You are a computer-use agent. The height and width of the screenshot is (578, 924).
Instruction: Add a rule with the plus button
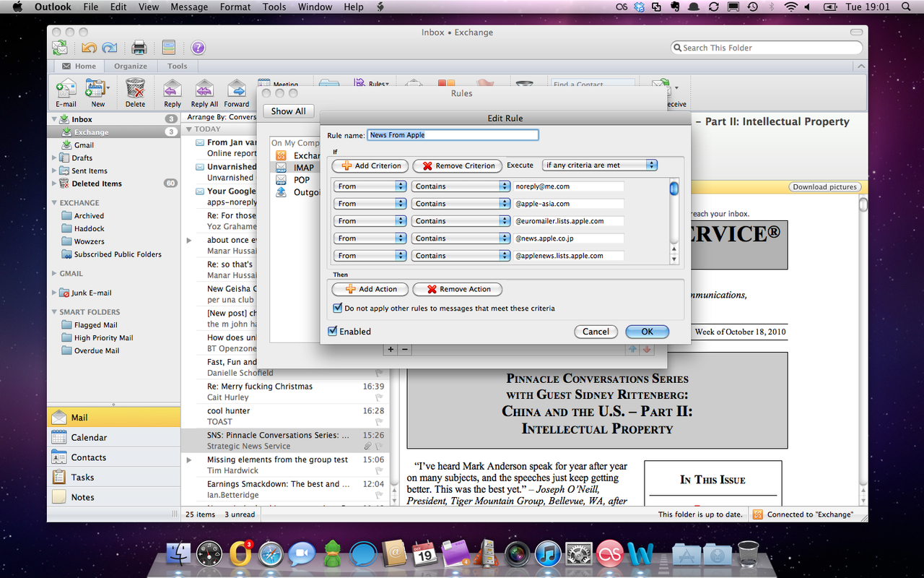point(391,349)
